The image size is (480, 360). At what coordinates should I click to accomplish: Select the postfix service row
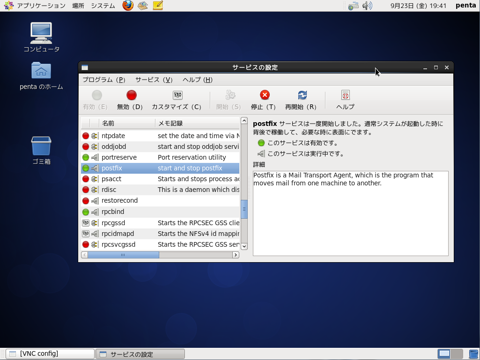click(x=160, y=168)
